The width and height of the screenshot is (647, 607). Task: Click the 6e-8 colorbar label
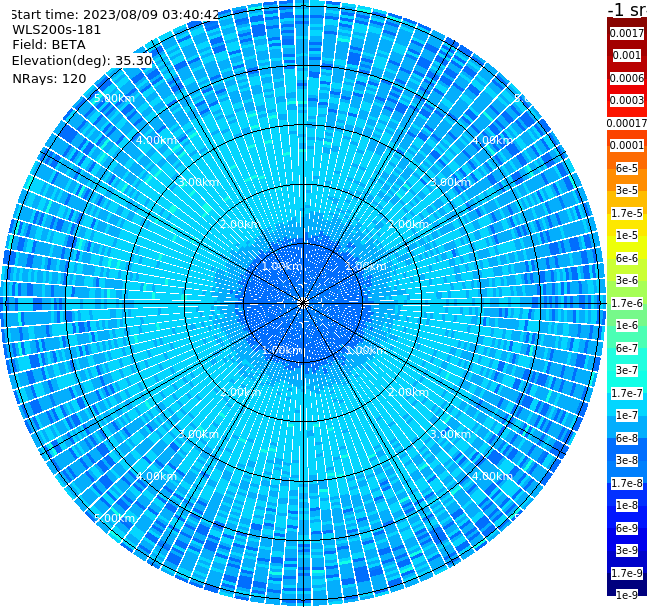[627, 438]
